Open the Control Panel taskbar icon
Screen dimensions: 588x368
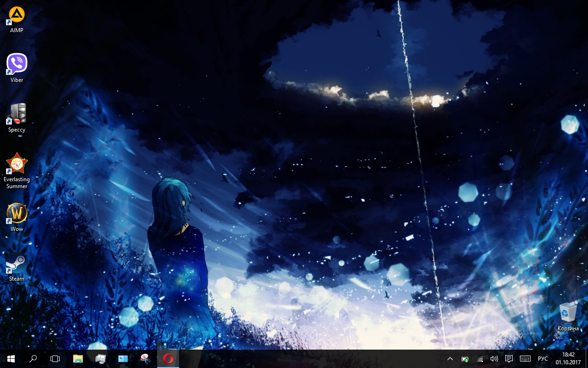click(123, 359)
